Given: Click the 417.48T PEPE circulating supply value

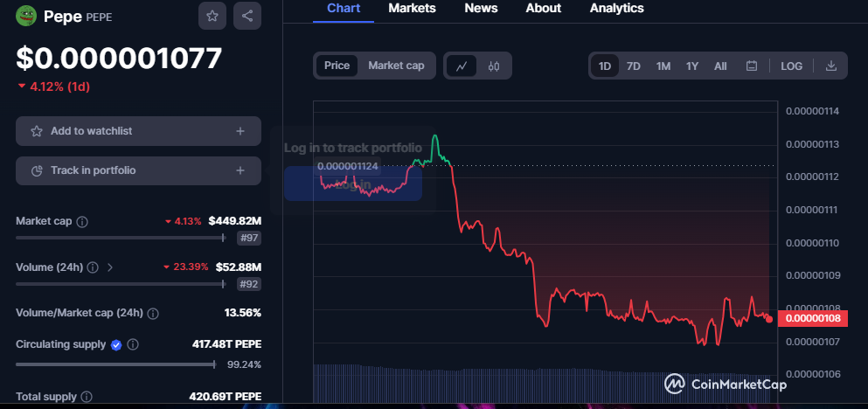Looking at the screenshot, I should (x=226, y=344).
